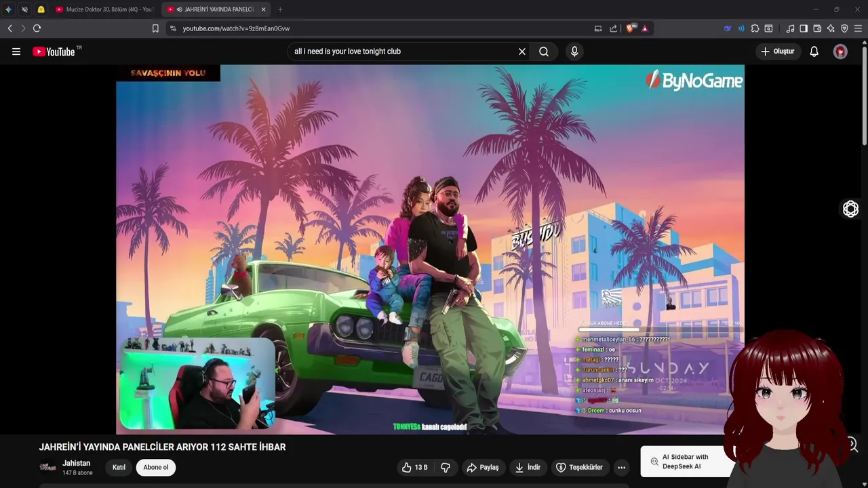
Task: Open the Brave Wallet icon
Action: (817, 28)
